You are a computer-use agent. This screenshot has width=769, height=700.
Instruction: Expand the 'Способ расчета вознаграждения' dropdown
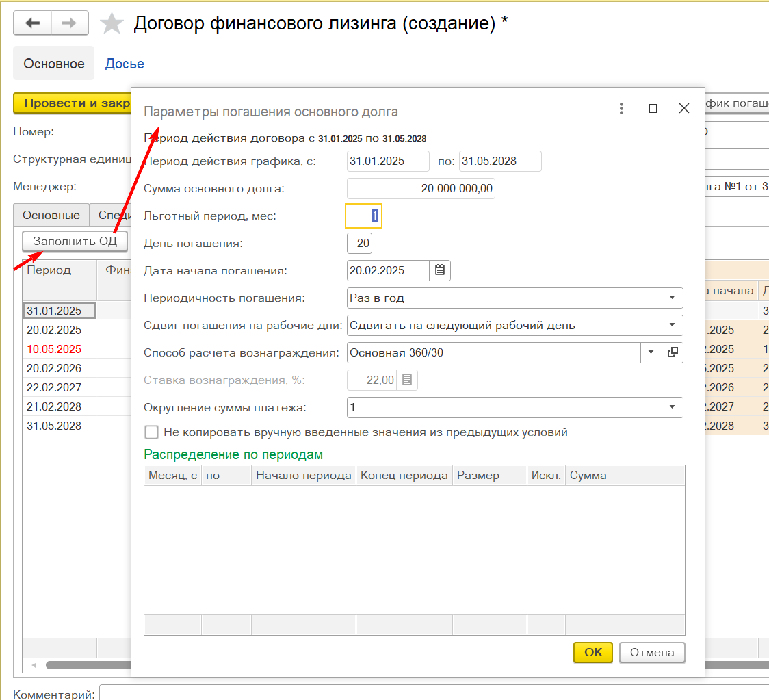coord(651,352)
